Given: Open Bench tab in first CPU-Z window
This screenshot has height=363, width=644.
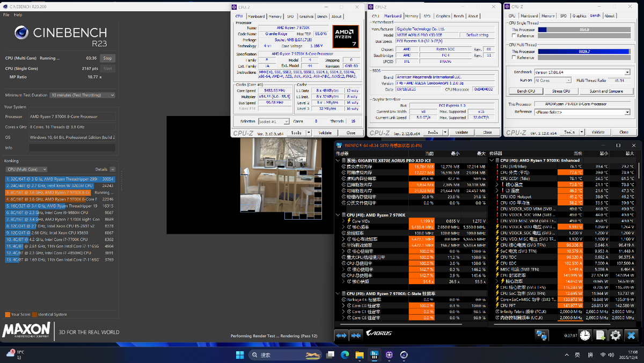Looking at the screenshot, I should click(x=322, y=16).
